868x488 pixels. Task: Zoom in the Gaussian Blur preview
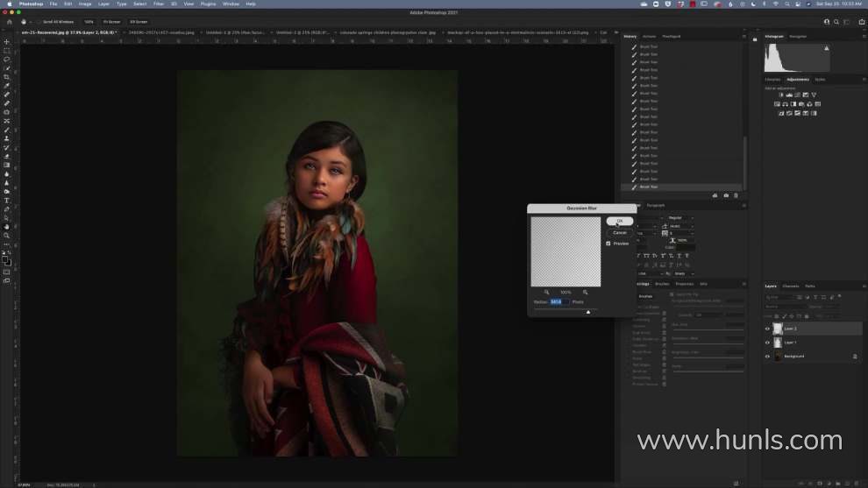[585, 292]
